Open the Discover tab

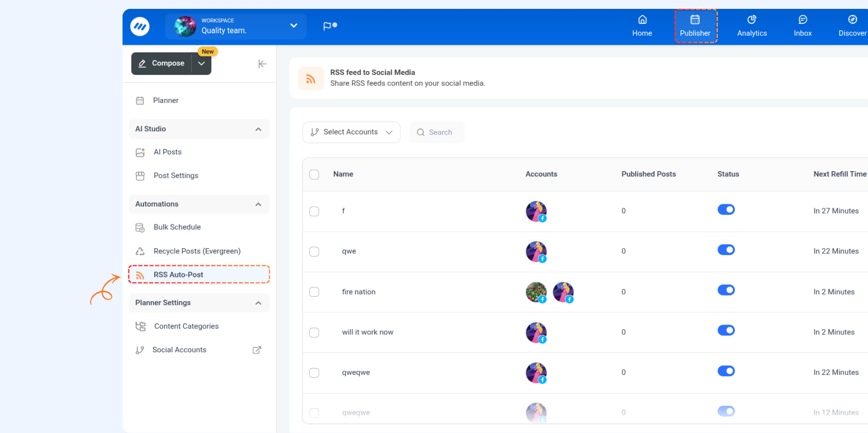[853, 26]
